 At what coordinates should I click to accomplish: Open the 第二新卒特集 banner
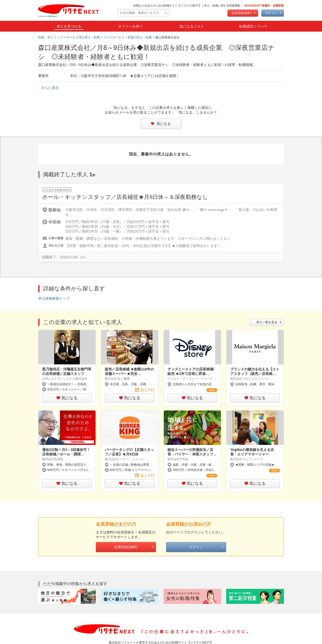[255, 596]
